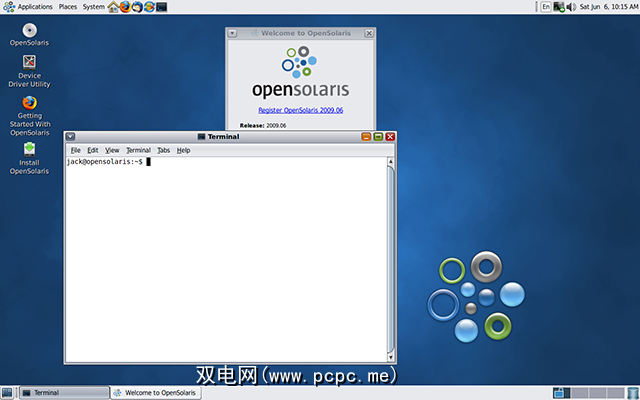This screenshot has width=640, height=400.
Task: Close the Terminal window
Action: point(390,137)
